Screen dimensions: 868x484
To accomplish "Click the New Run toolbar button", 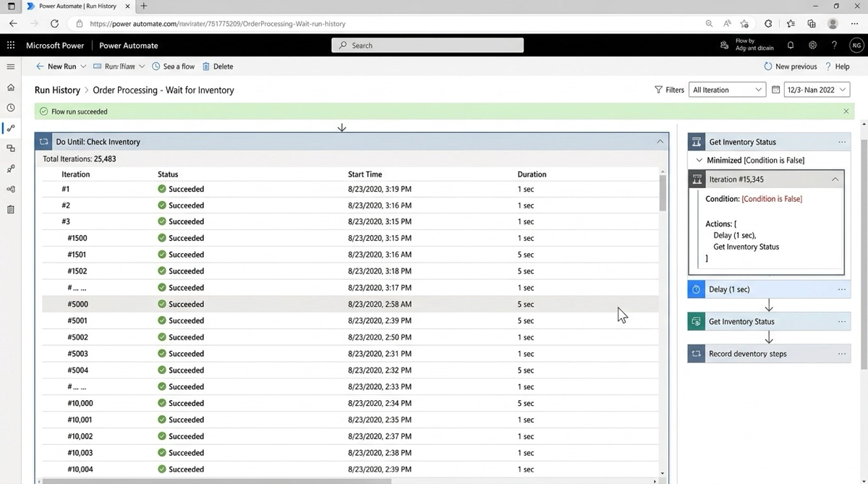I will [x=56, y=67].
